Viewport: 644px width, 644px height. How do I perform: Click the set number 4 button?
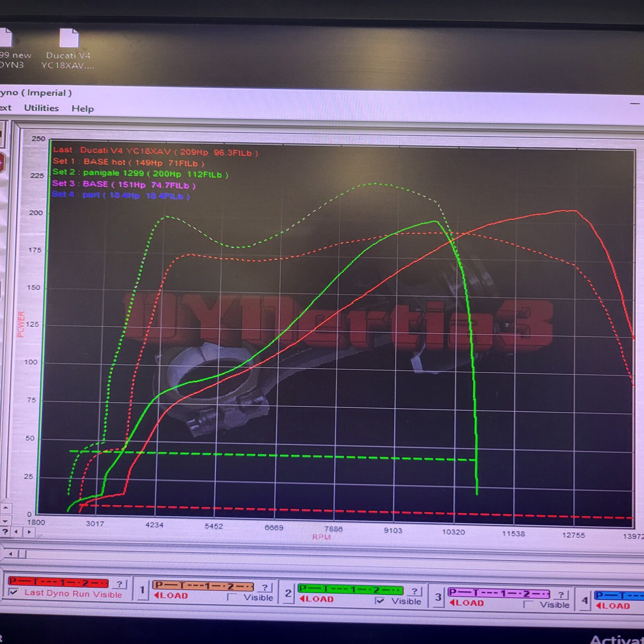coord(584,600)
